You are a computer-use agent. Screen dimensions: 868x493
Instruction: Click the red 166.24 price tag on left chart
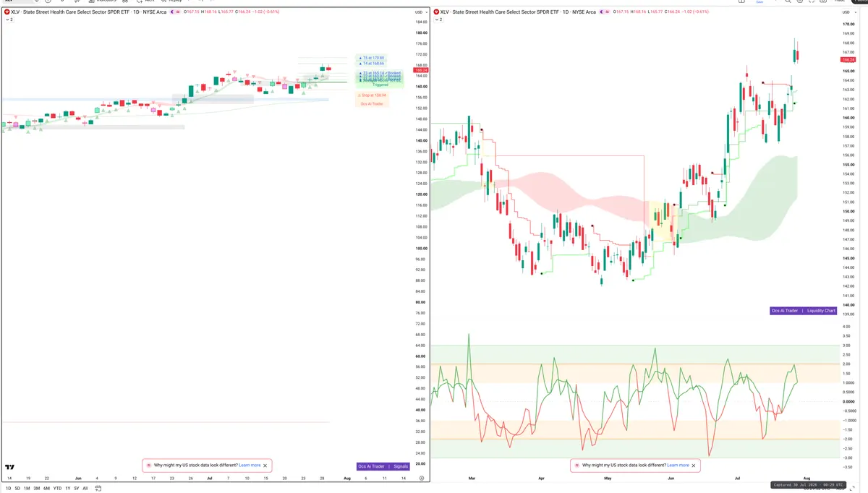pos(420,70)
